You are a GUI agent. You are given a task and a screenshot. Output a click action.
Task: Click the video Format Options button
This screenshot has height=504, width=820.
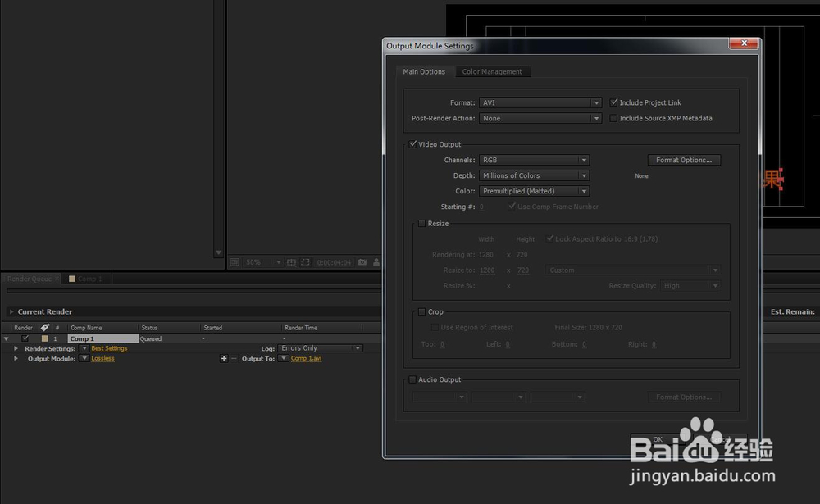click(x=684, y=160)
